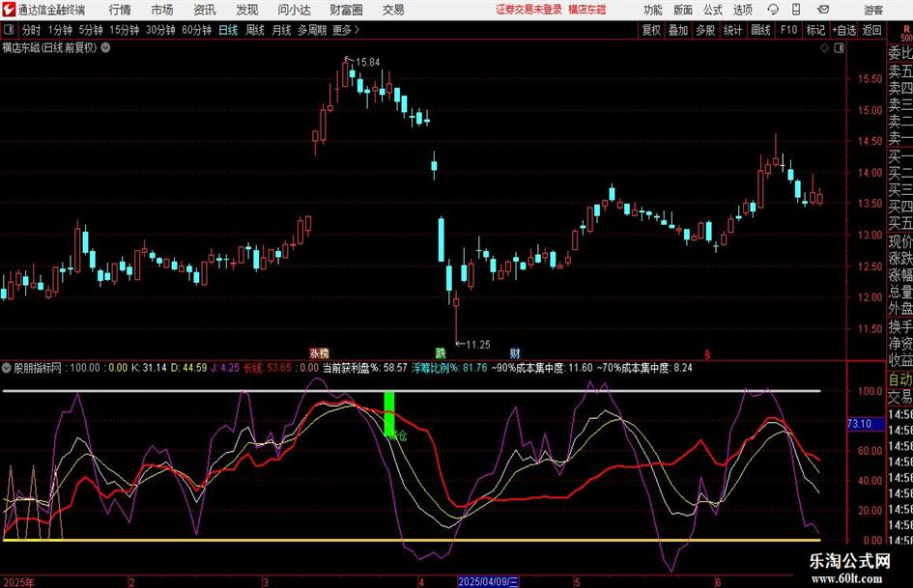Open the 版面 menu
913x588 pixels.
(682, 10)
